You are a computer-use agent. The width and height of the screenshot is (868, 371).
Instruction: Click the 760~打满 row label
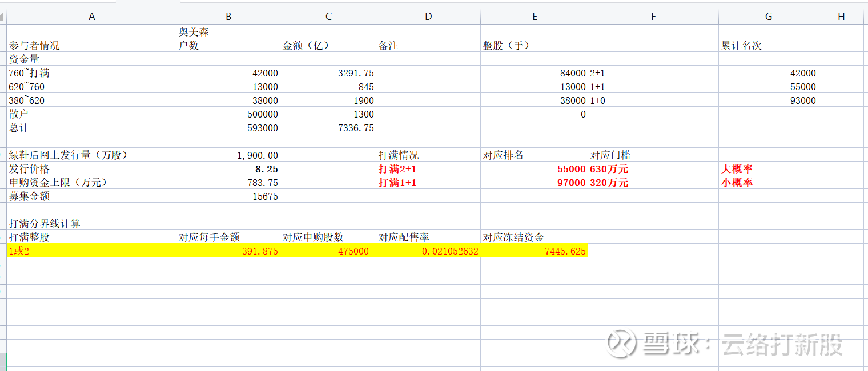click(x=91, y=72)
